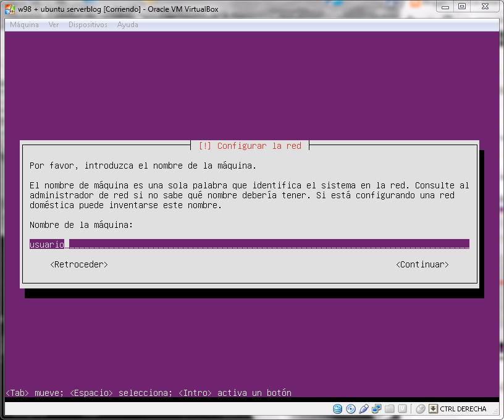Image resolution: width=504 pixels, height=420 pixels.
Task: Open the Dispositivos menu
Action: (x=88, y=25)
